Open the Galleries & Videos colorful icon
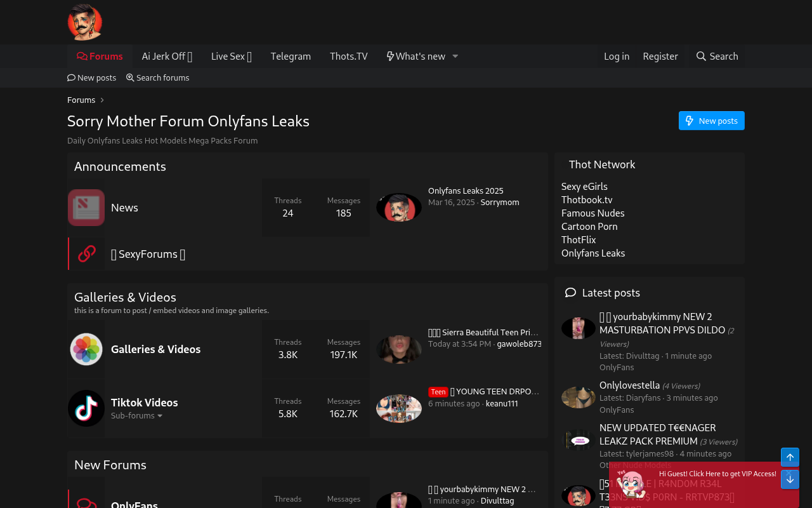The width and height of the screenshot is (812, 508). pyautogui.click(x=86, y=349)
